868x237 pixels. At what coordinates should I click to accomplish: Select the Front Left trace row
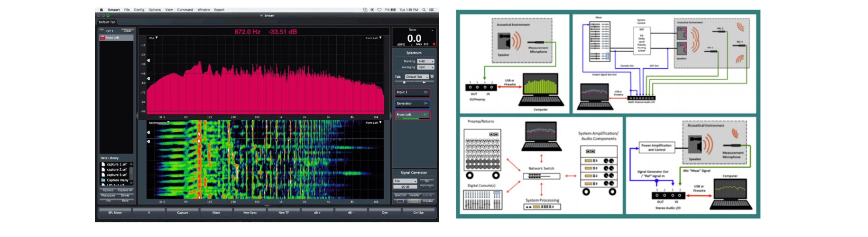tap(116, 37)
